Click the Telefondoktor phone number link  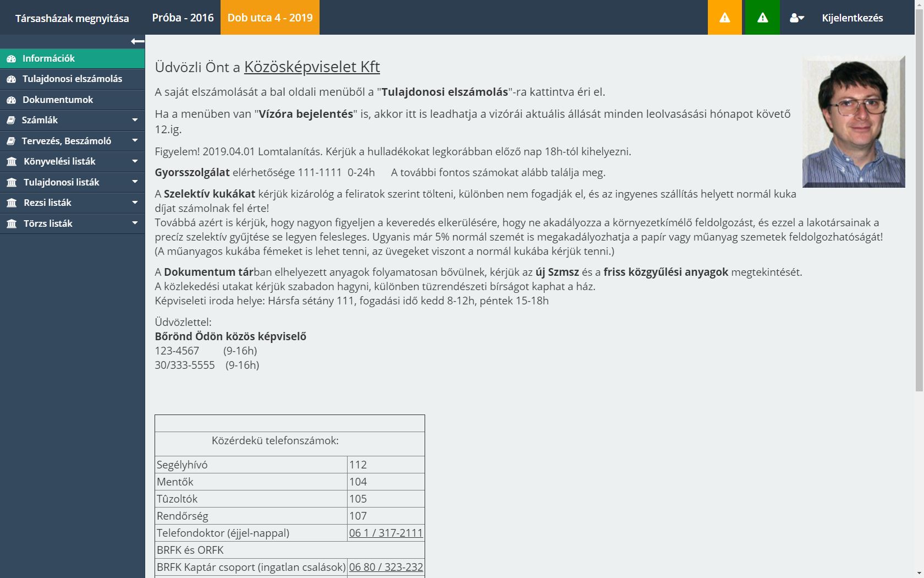386,533
